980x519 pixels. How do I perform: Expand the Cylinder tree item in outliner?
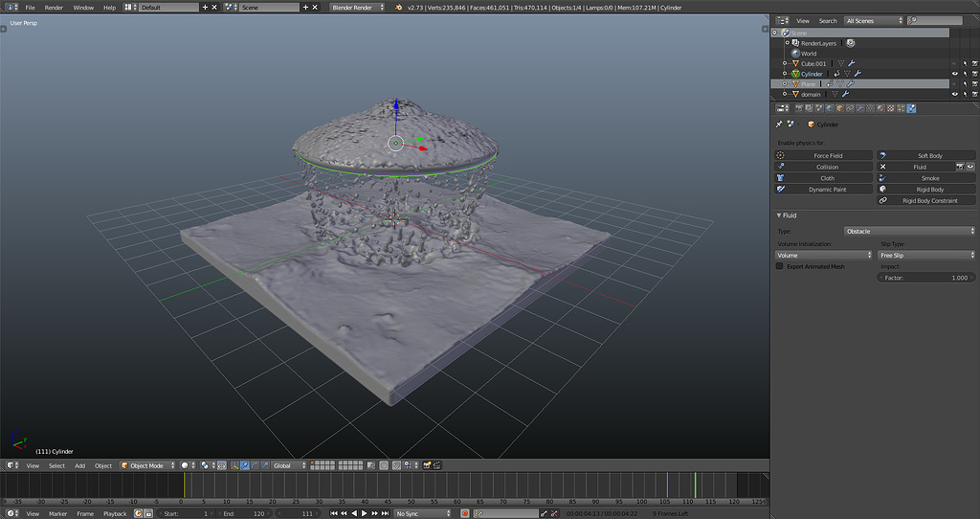pyautogui.click(x=785, y=74)
